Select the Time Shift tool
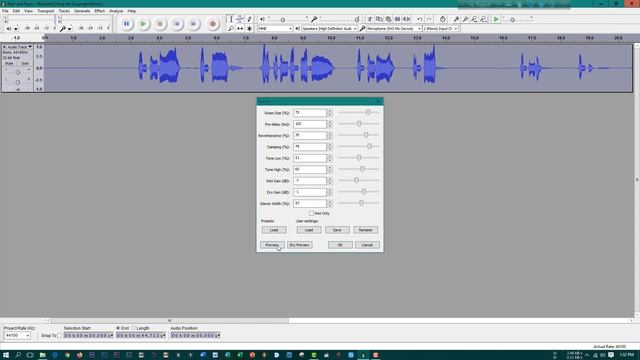This screenshot has height=360, width=640. coord(240,29)
